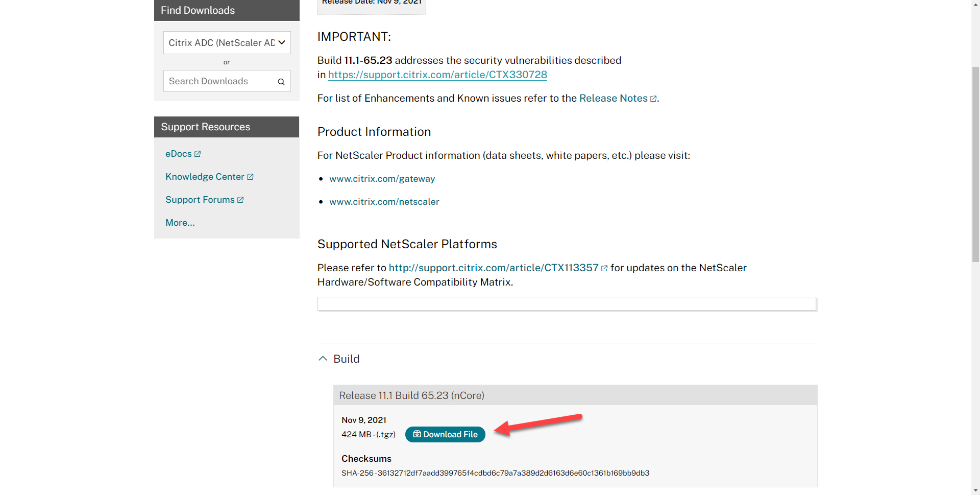Open the Citrix ADC product dropdown

[x=227, y=43]
